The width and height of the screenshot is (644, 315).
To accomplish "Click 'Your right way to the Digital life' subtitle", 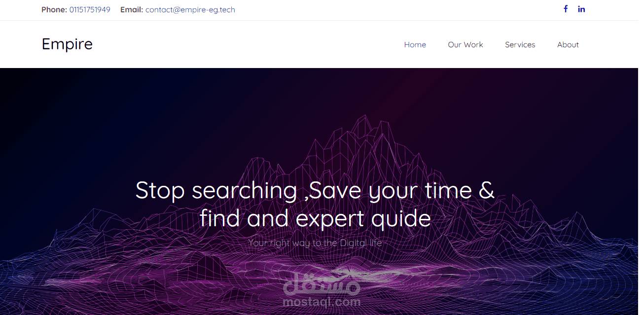I will [315, 243].
